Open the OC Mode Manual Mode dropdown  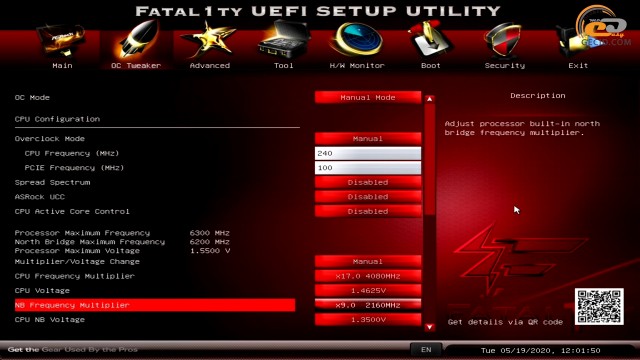[368, 98]
